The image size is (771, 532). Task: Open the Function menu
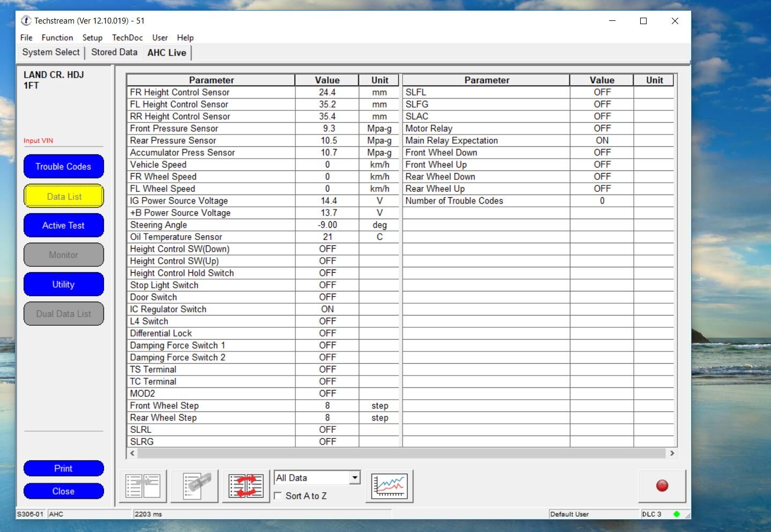(x=57, y=38)
